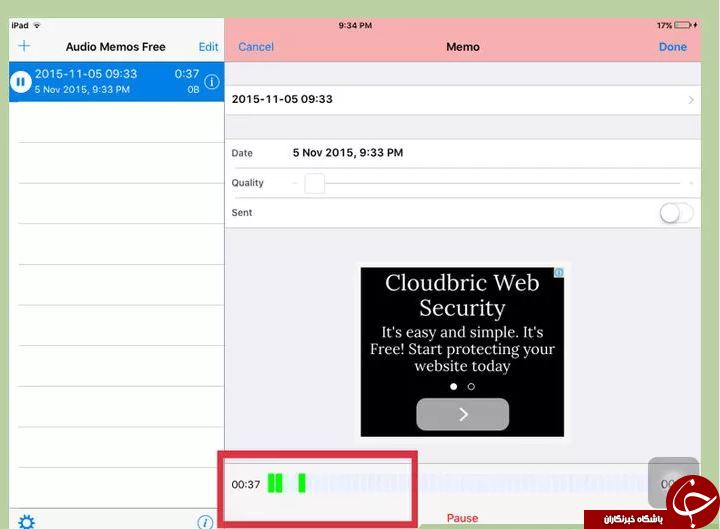Toggle the Sent switch
720x529 pixels.
click(x=676, y=213)
